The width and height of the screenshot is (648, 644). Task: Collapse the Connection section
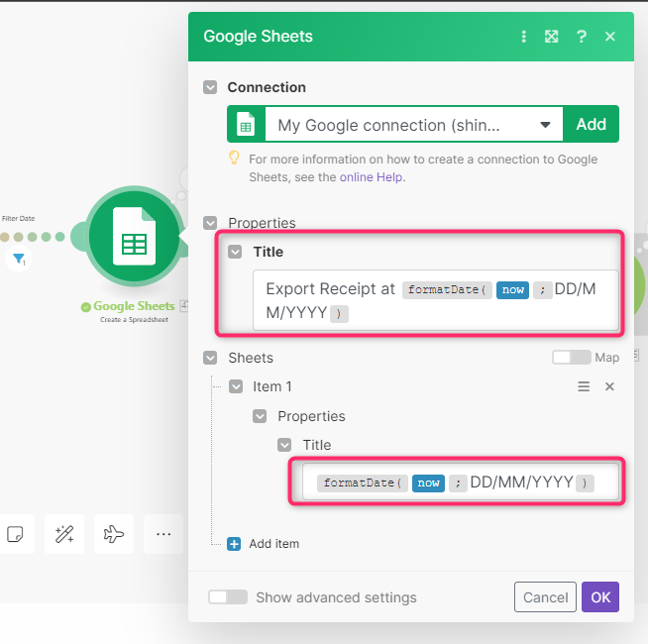tap(210, 87)
